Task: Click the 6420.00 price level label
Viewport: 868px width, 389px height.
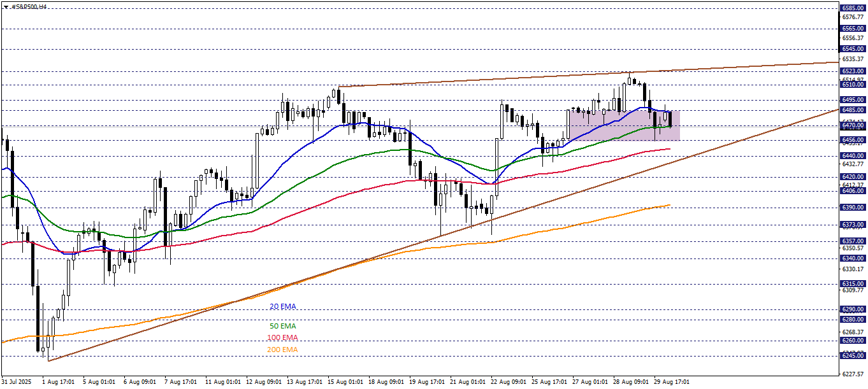Action: tap(853, 176)
